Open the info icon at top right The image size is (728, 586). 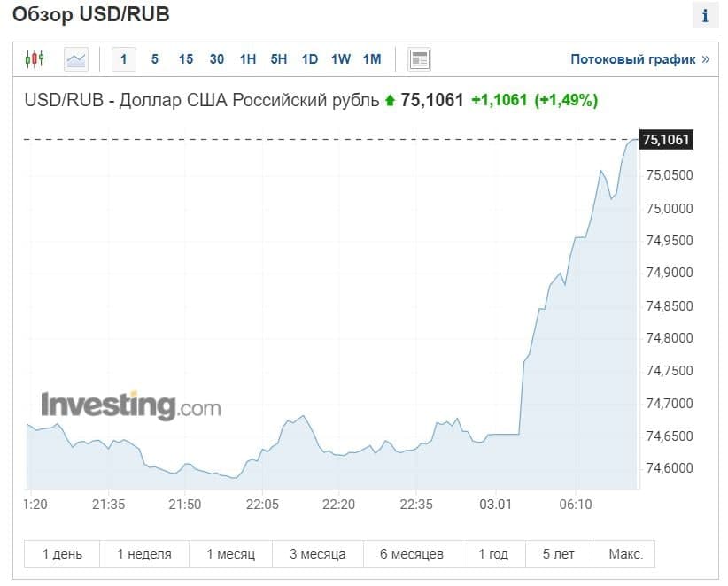tap(705, 15)
